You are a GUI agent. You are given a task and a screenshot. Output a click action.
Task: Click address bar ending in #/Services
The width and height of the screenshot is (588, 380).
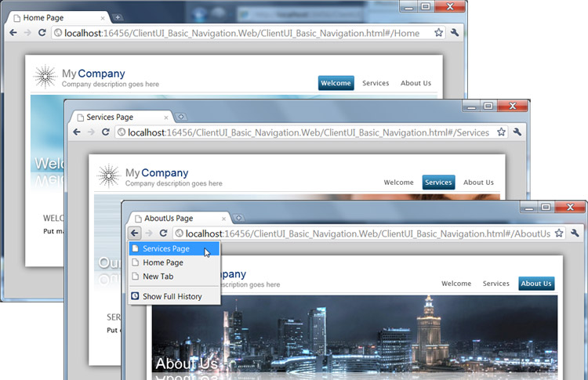[311, 132]
